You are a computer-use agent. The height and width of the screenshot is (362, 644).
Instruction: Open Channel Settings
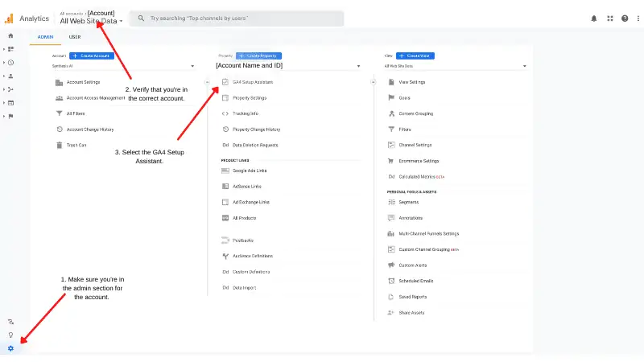[415, 146]
